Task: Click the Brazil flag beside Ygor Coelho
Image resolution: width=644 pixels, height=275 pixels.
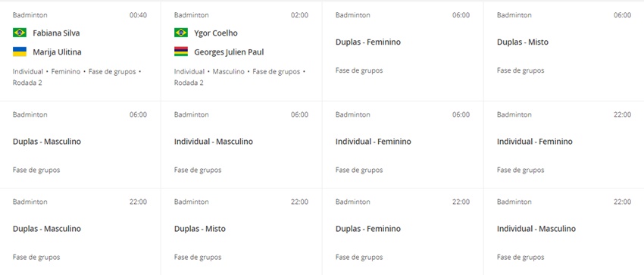Action: pos(181,33)
